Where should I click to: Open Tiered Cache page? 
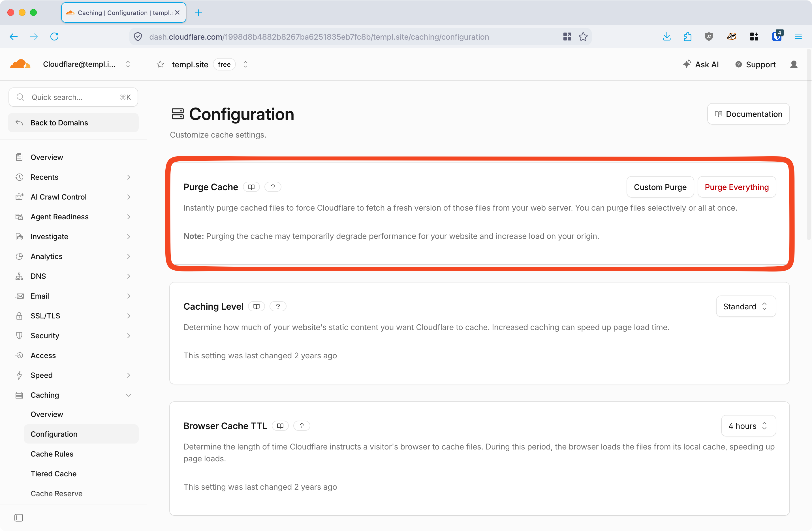pos(81,473)
